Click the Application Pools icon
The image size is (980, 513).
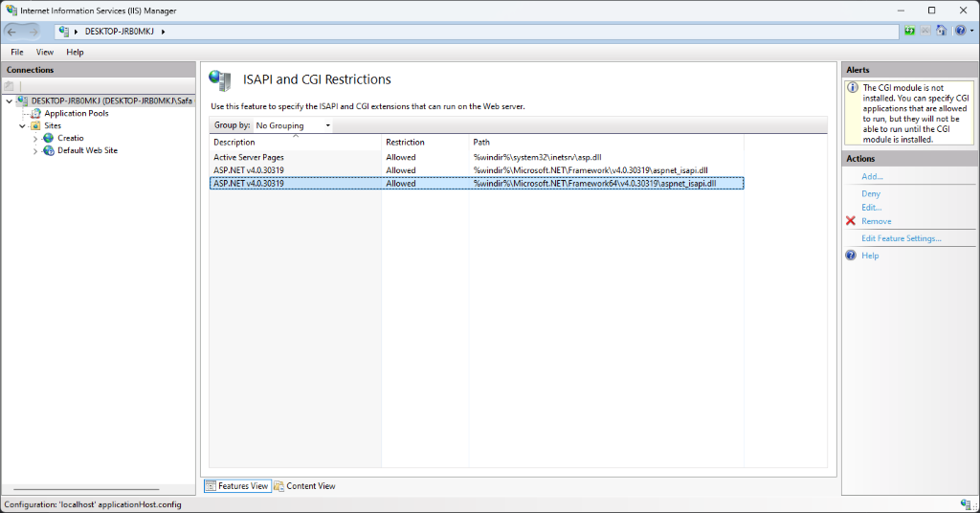(35, 113)
